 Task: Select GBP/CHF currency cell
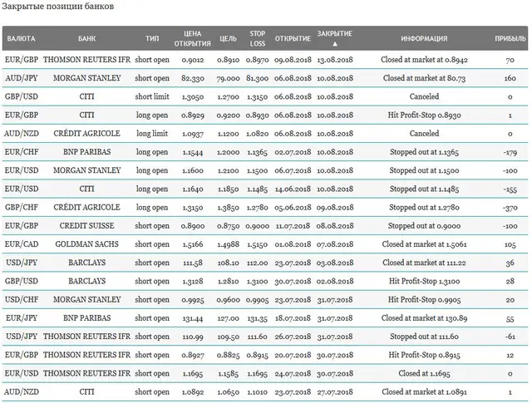(22, 207)
